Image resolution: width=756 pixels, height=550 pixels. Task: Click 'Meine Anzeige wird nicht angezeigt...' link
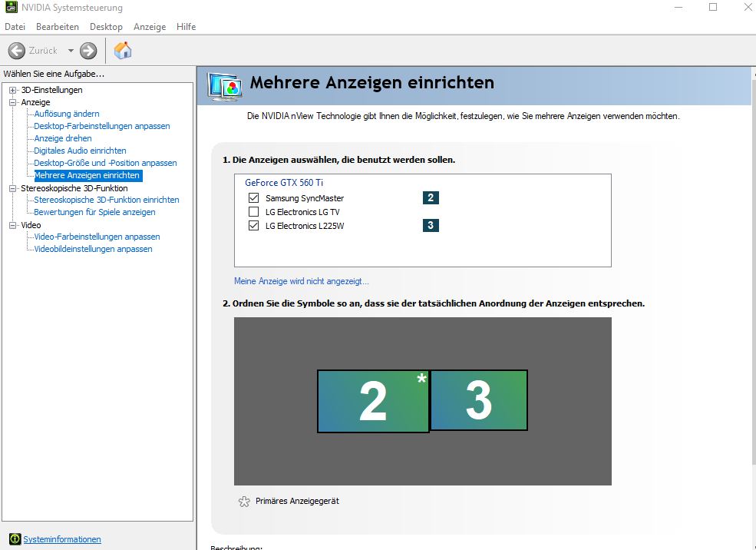tap(302, 281)
